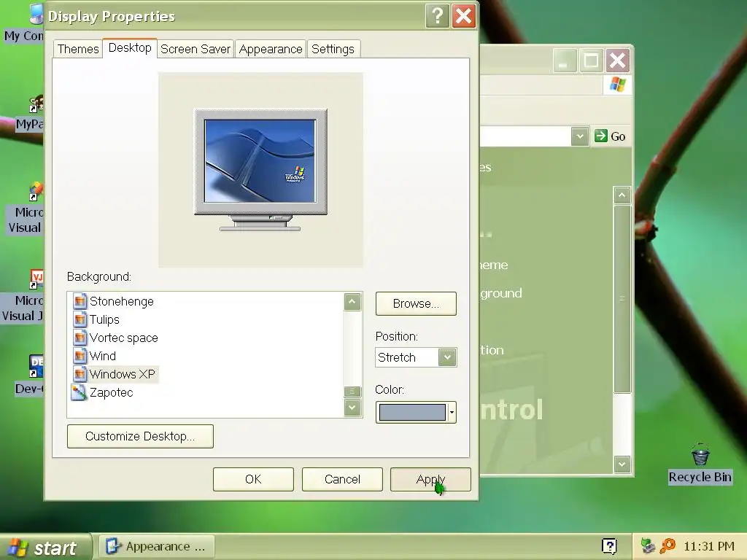The width and height of the screenshot is (747, 560).
Task: Click the Tulips image file icon
Action: point(80,319)
